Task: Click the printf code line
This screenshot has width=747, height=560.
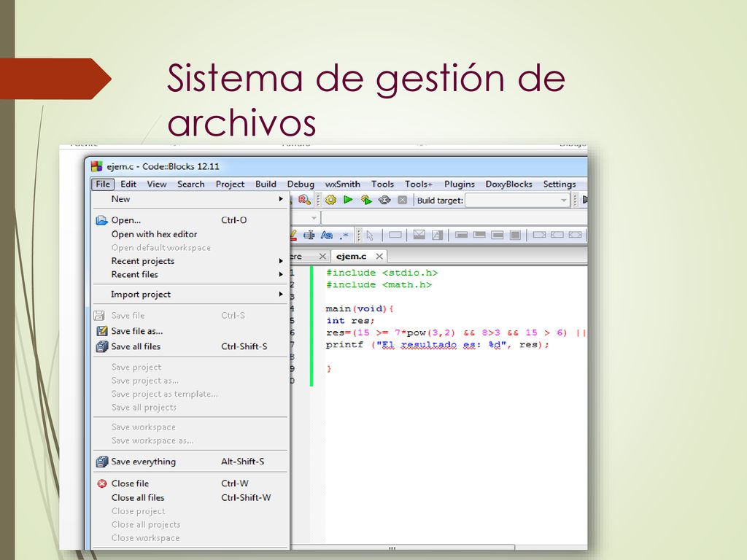Action: click(438, 345)
